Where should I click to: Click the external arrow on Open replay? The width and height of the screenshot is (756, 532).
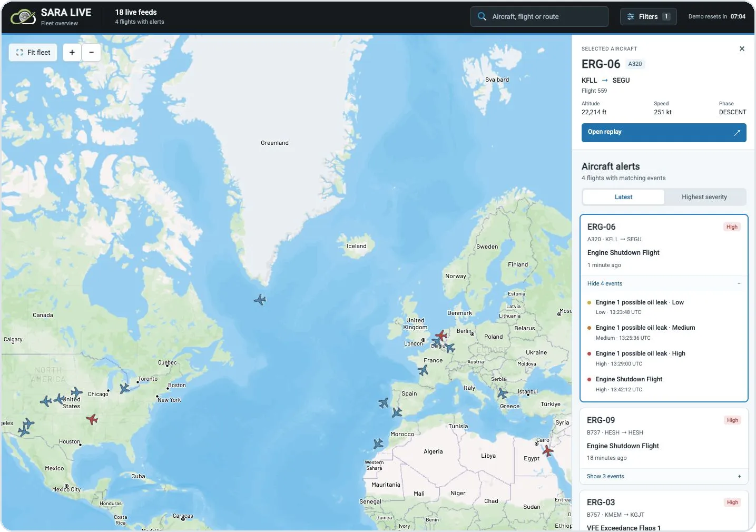click(x=737, y=133)
